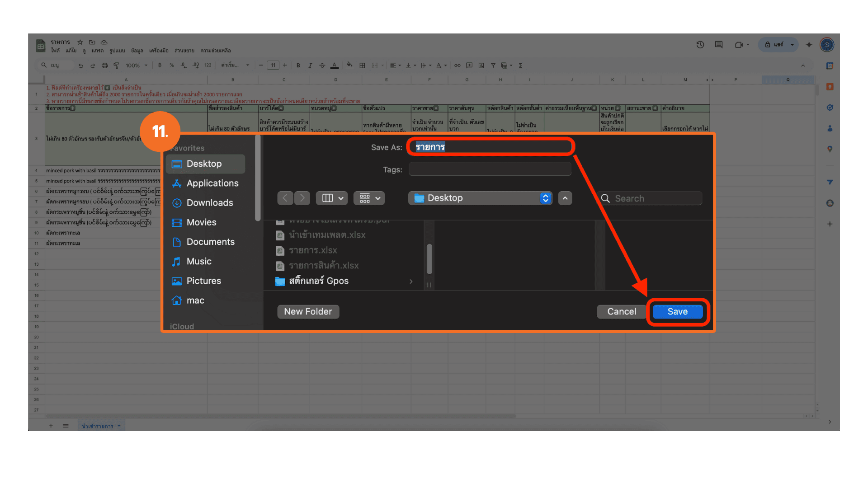Select the Music folder in the sidebar
Screen dimensions: 868x488
(x=199, y=262)
